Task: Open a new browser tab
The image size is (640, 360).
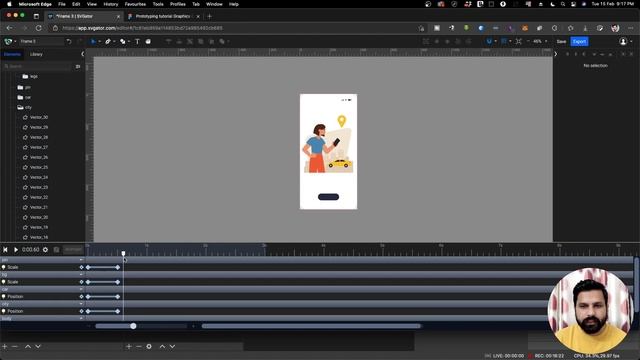Action: click(x=209, y=16)
